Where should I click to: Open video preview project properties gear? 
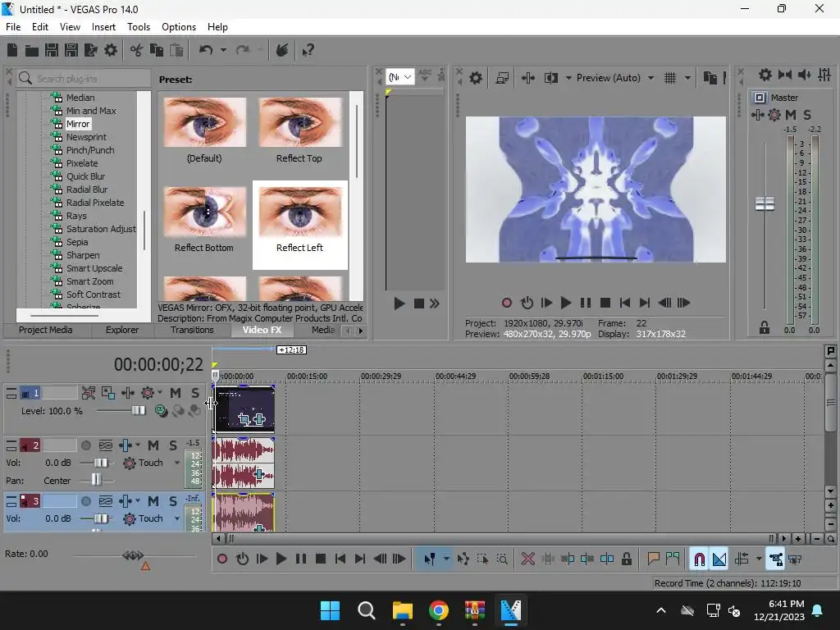pos(475,78)
